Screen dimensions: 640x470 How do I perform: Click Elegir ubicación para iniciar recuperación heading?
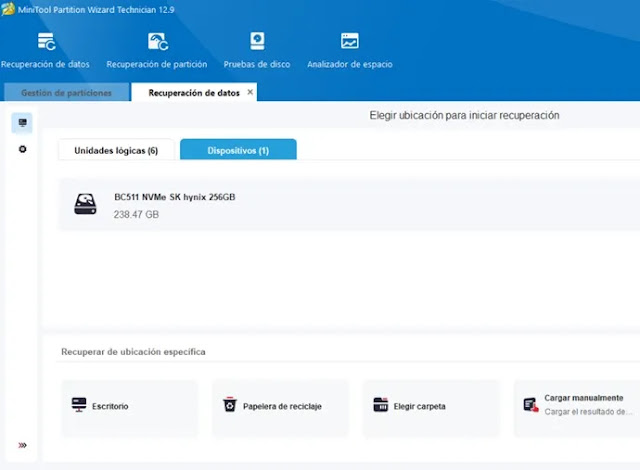point(464,115)
